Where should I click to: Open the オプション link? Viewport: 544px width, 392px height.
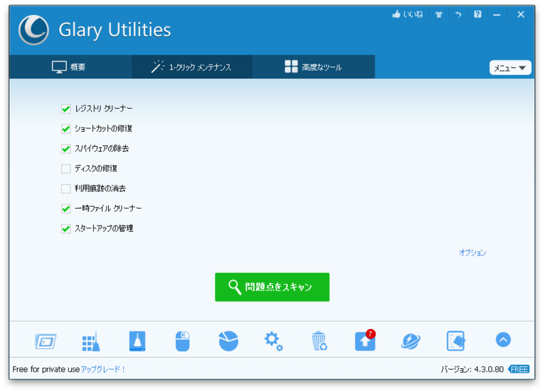[x=473, y=253]
